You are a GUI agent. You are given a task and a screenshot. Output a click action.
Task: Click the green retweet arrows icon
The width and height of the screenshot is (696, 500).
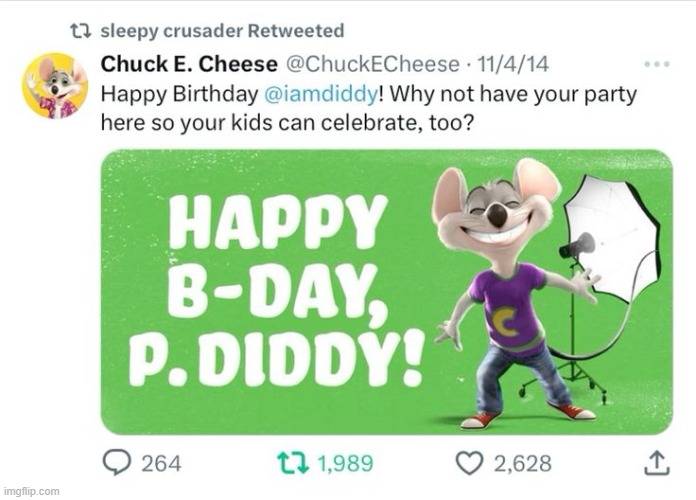click(x=293, y=462)
